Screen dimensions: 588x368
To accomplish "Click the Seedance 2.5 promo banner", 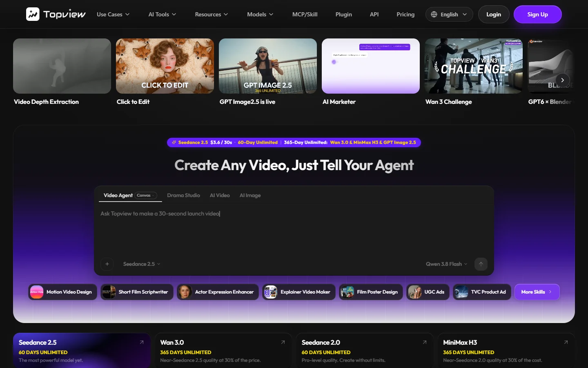I will (x=294, y=142).
